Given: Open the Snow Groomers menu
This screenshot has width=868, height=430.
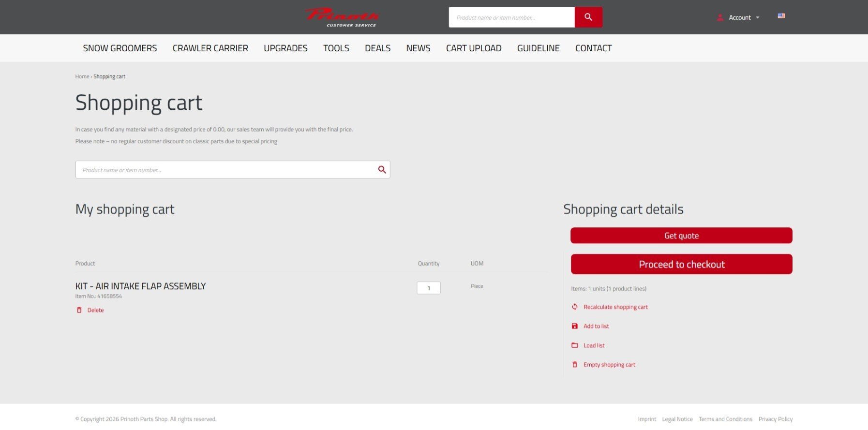Looking at the screenshot, I should 120,48.
